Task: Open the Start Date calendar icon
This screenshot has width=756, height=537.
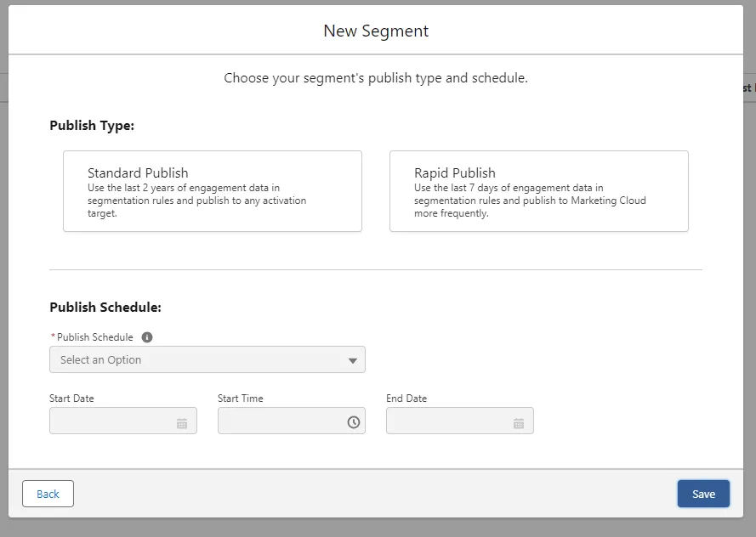Action: (x=182, y=422)
